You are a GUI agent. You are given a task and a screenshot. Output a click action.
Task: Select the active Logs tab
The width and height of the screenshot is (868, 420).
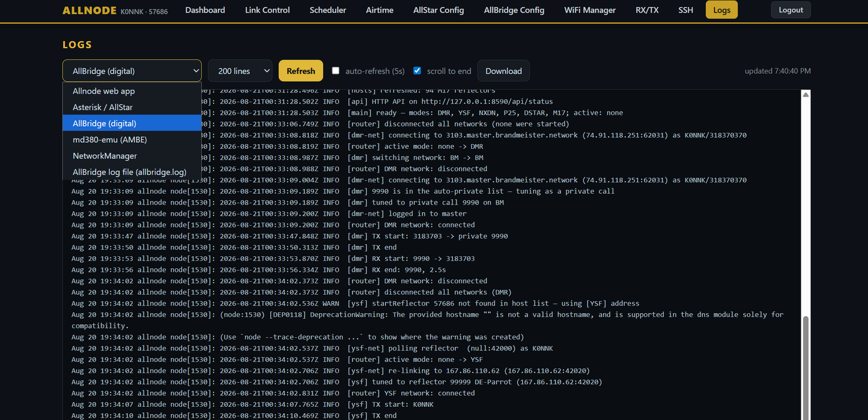tap(721, 10)
